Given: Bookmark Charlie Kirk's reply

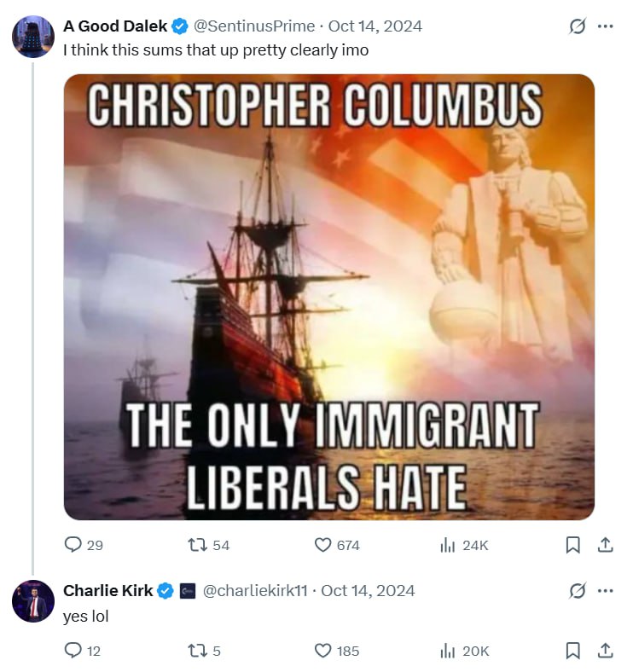Looking at the screenshot, I should click(x=573, y=651).
